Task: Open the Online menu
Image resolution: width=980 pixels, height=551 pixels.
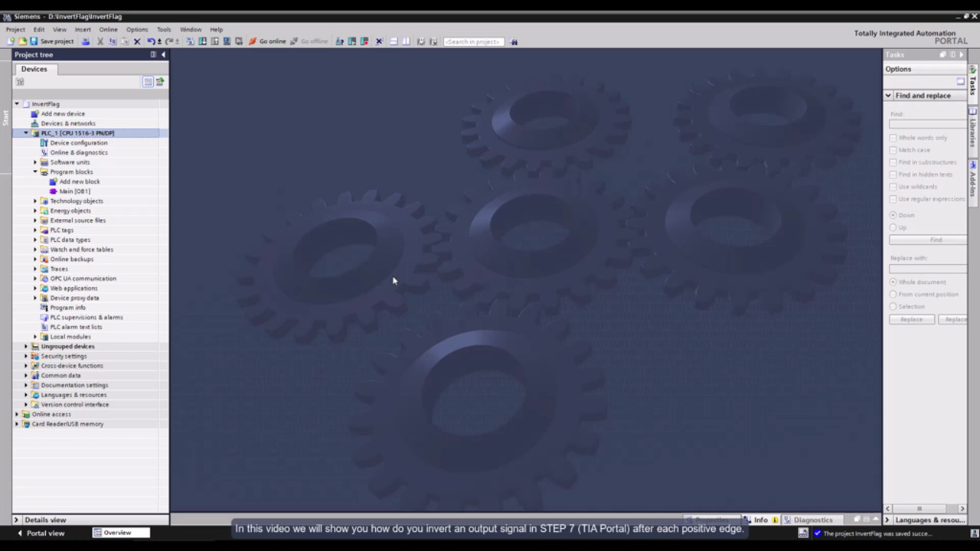Action: [108, 29]
